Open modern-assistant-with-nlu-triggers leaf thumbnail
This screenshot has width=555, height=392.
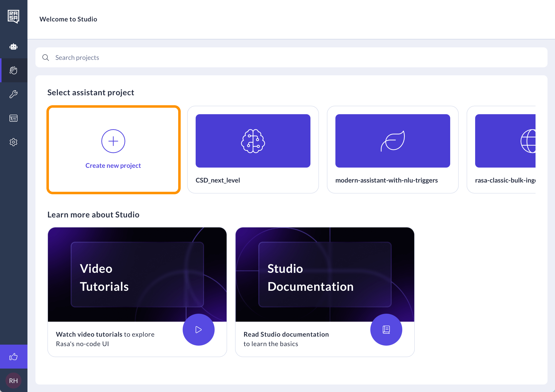(393, 141)
